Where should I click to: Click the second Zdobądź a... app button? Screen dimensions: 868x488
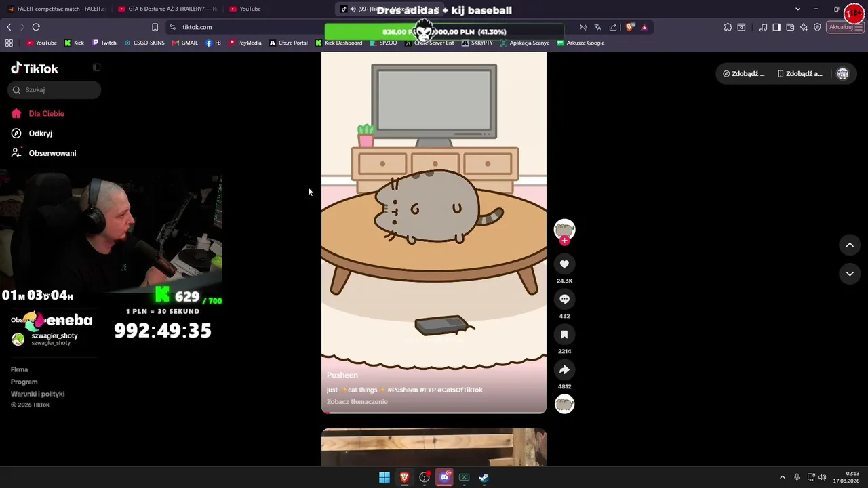tap(800, 74)
